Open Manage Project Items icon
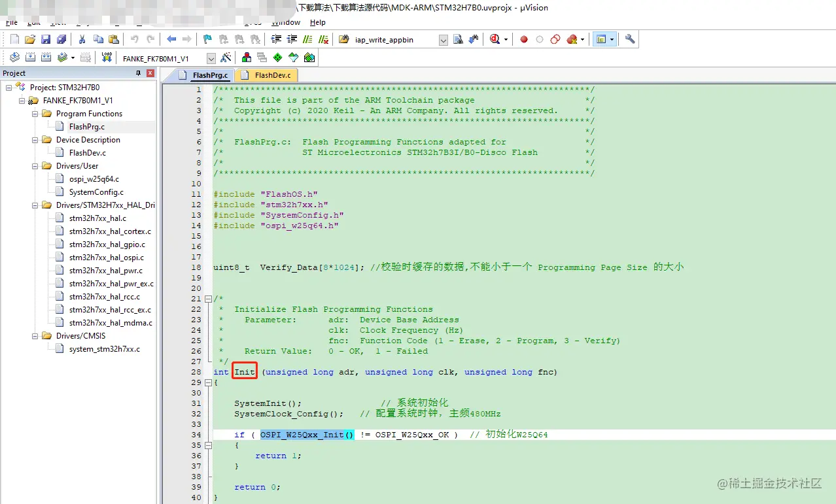The width and height of the screenshot is (836, 504). point(247,58)
